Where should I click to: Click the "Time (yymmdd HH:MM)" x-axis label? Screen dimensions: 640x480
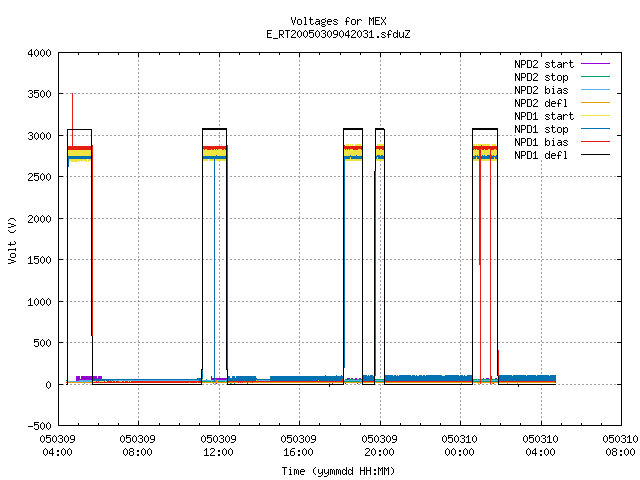(338, 471)
